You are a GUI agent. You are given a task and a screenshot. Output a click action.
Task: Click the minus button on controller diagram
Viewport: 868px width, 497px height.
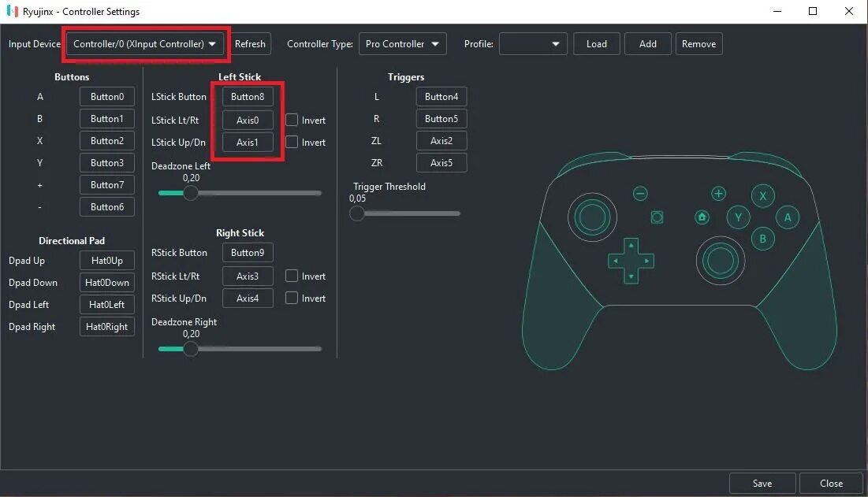[x=640, y=194]
